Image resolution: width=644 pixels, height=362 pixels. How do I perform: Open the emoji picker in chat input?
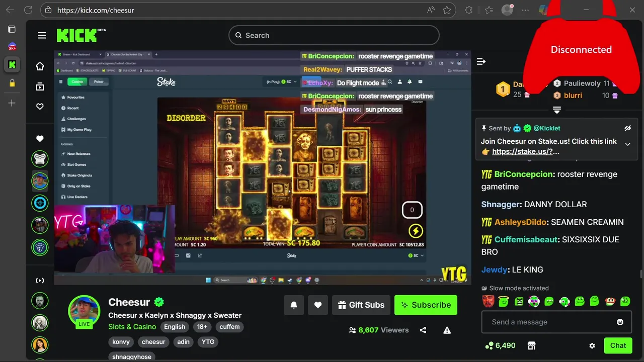tap(620, 322)
